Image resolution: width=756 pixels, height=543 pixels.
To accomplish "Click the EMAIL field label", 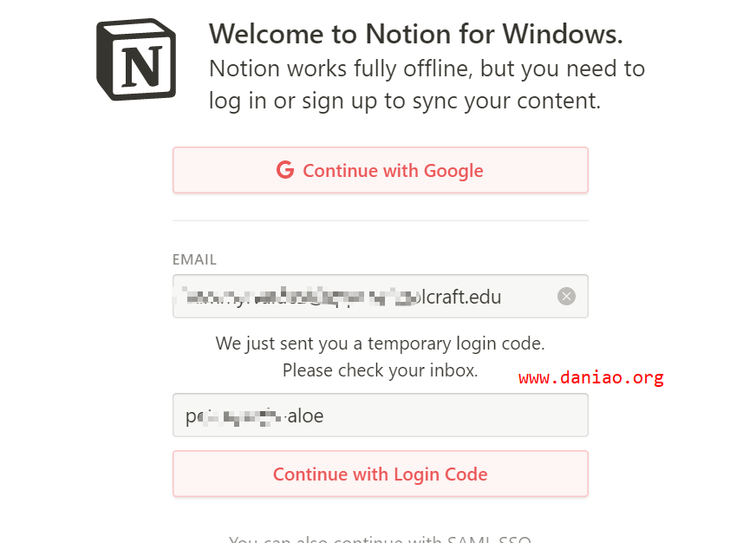I will (x=194, y=259).
